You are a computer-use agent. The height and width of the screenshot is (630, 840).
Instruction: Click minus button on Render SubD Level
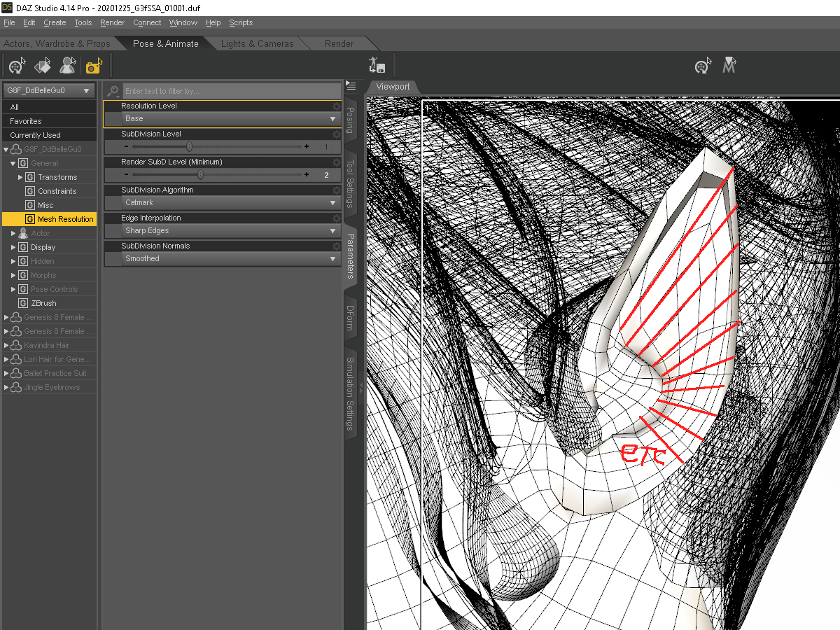[x=126, y=175]
